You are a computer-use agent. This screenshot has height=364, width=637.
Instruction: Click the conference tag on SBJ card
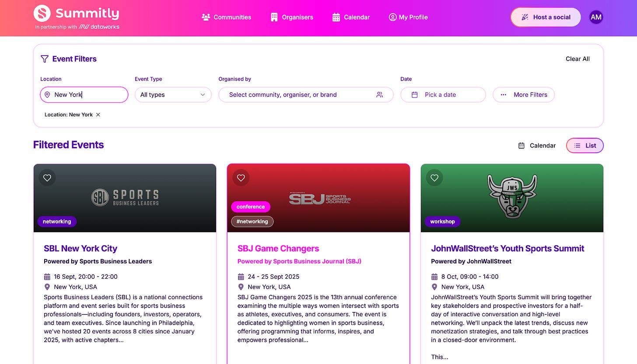[x=251, y=206]
